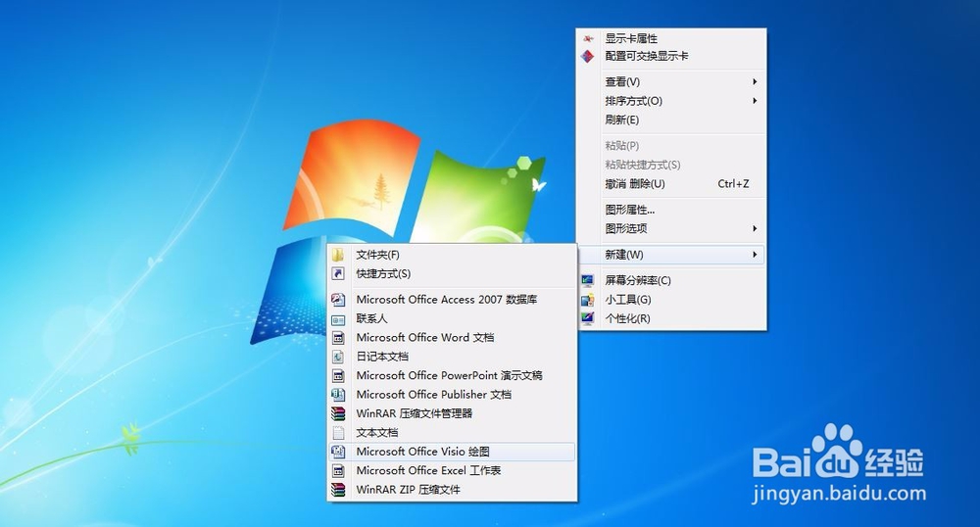
Task: Select Microsoft Office Visio 绘图
Action: tap(452, 452)
